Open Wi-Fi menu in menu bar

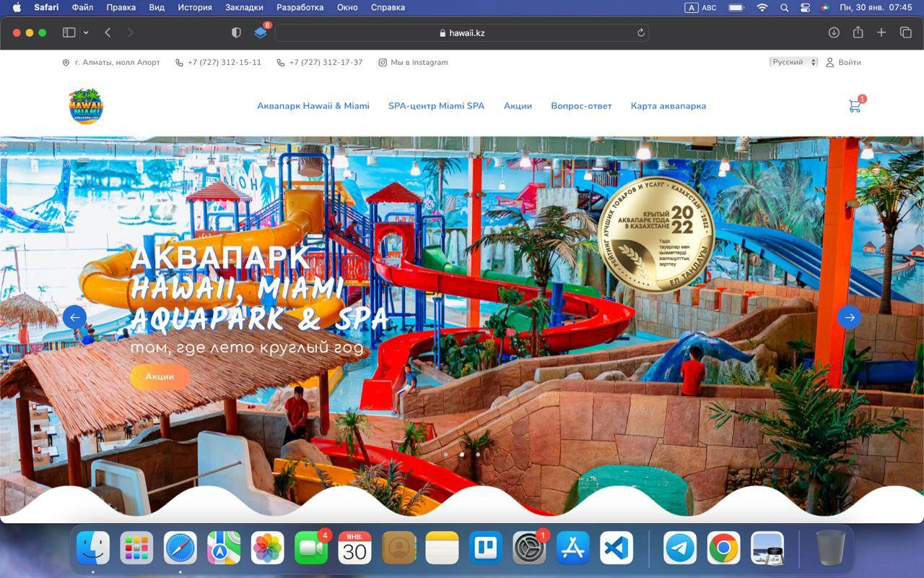pyautogui.click(x=762, y=7)
